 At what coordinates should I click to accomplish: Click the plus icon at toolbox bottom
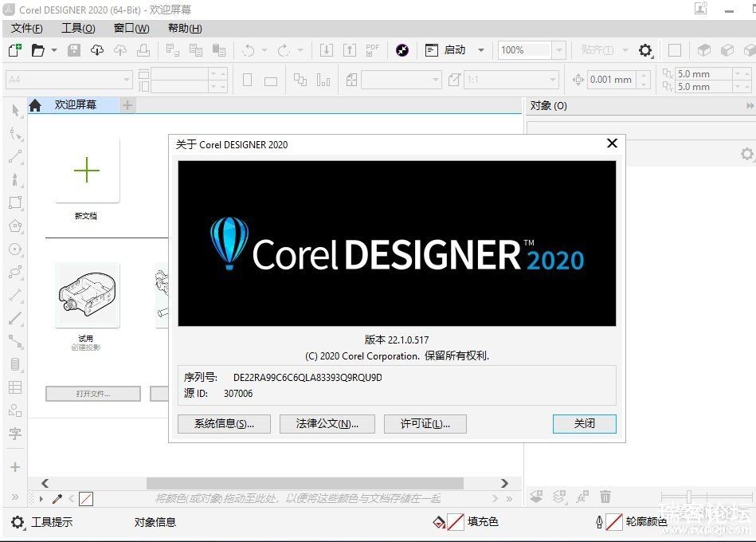pyautogui.click(x=15, y=467)
